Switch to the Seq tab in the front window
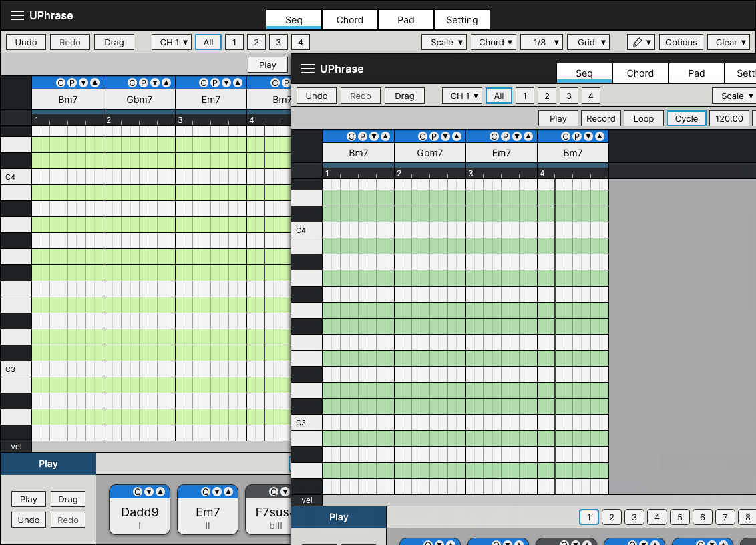 [584, 73]
